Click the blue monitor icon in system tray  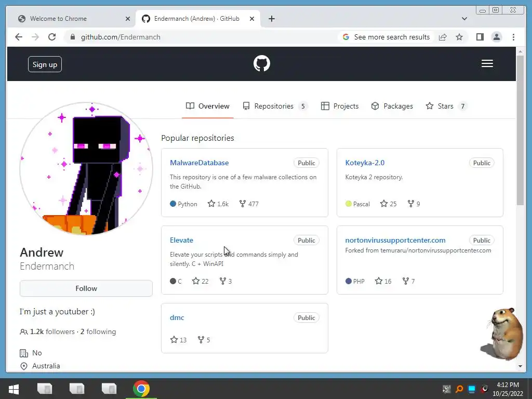[472, 389]
